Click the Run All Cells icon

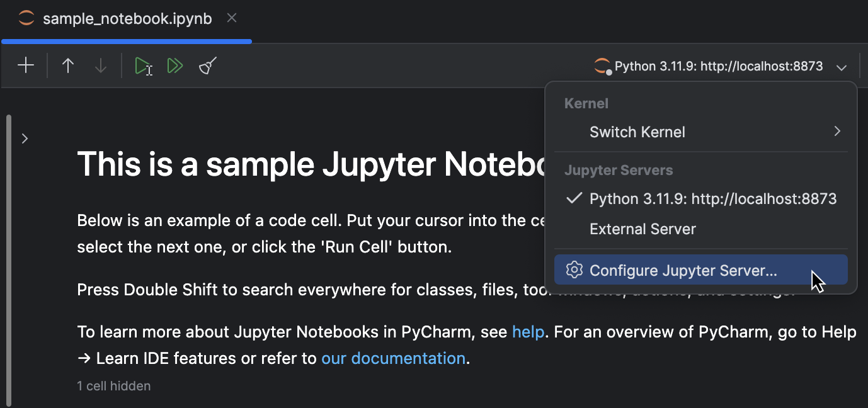175,65
